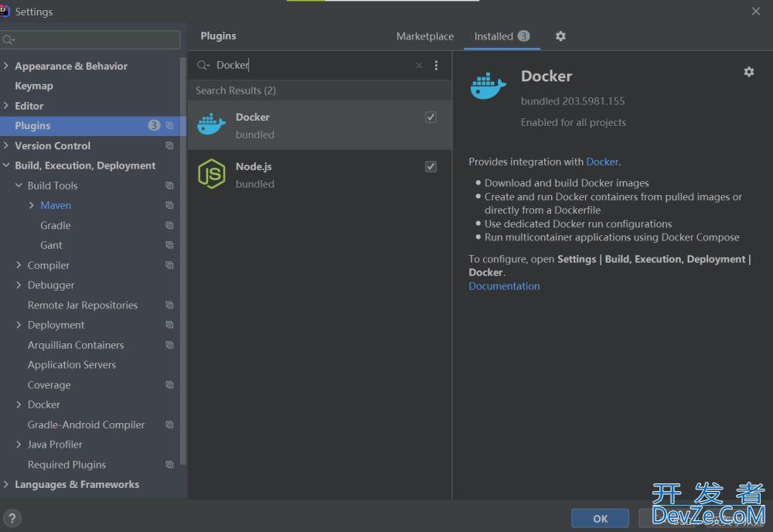Click project-level icon next to Arquillian Containers
773x532 pixels.
click(x=169, y=345)
